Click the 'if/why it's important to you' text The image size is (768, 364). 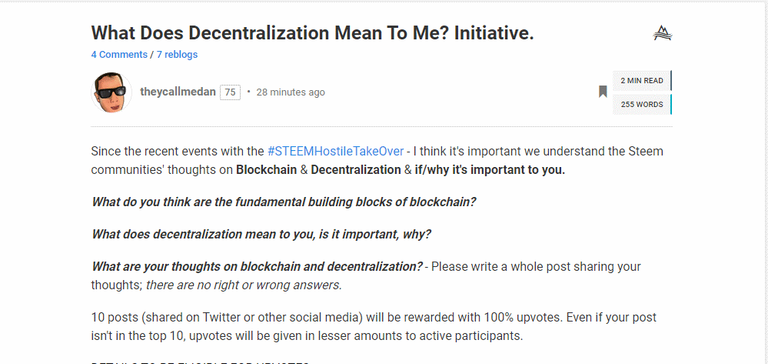[x=490, y=170]
